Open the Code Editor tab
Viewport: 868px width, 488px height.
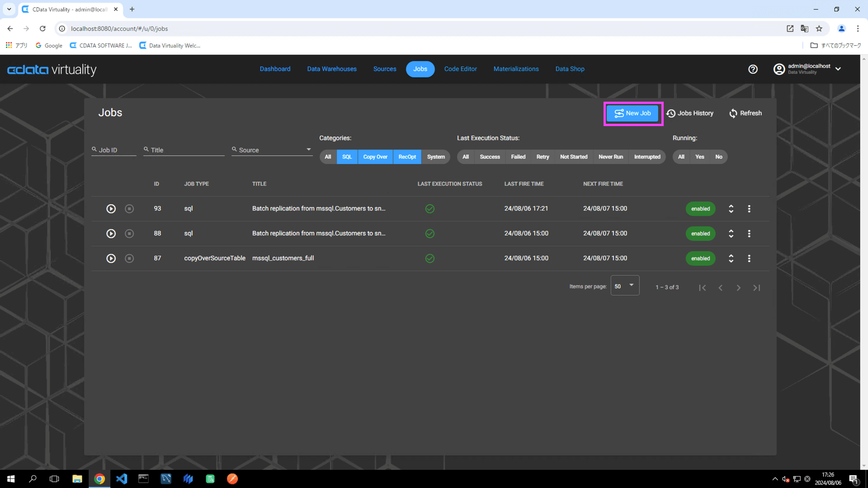point(460,69)
